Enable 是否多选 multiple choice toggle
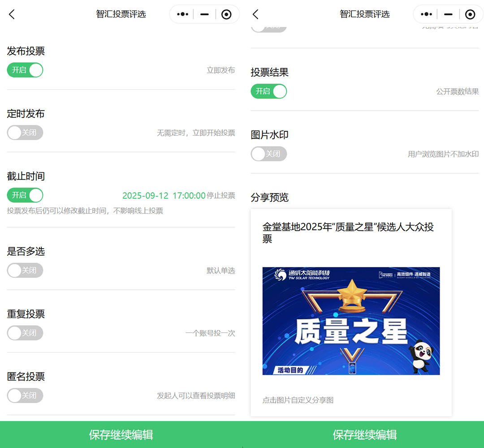484x448 pixels. coord(25,271)
